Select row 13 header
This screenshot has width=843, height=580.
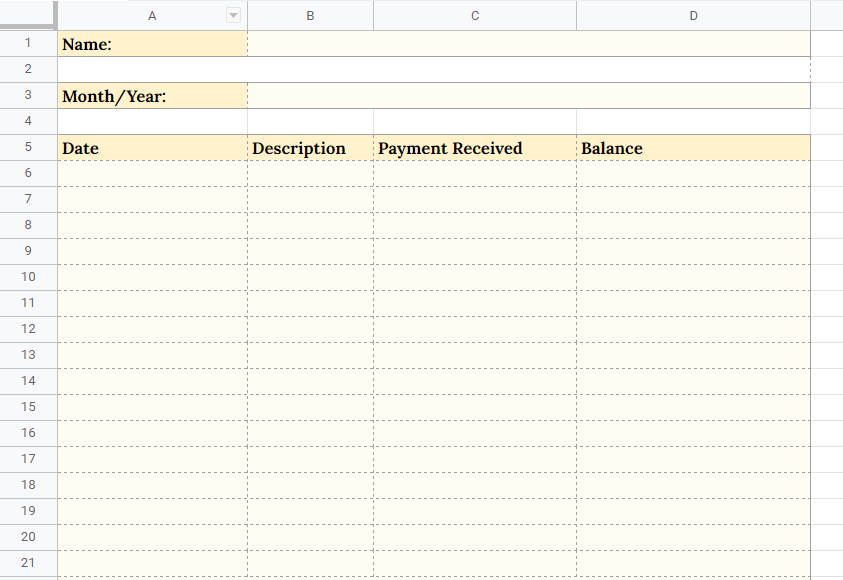pyautogui.click(x=28, y=355)
